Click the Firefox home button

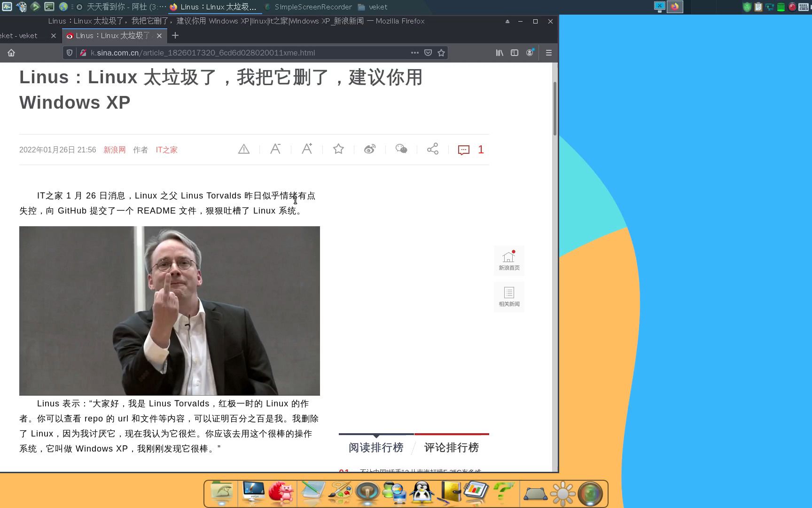tap(11, 53)
